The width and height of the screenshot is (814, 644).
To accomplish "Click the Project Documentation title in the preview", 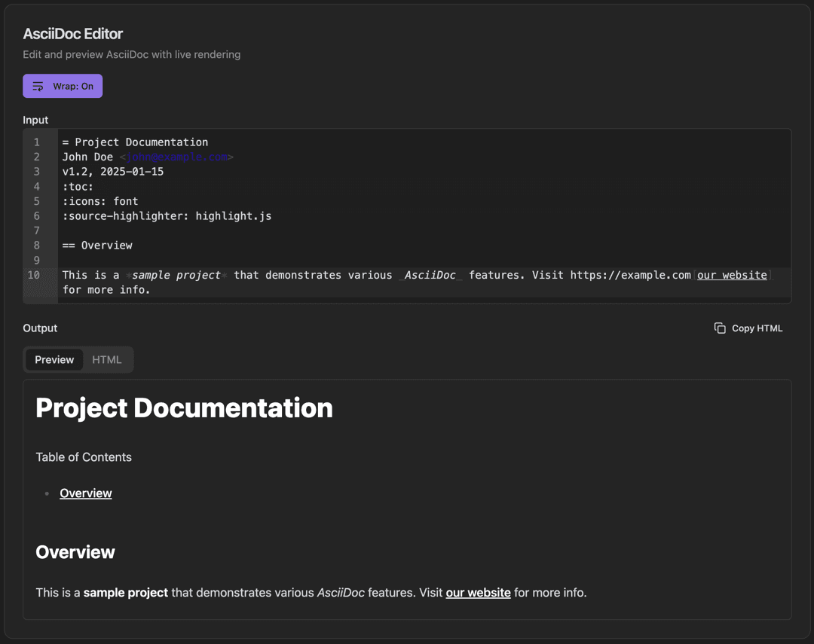I will [x=184, y=407].
